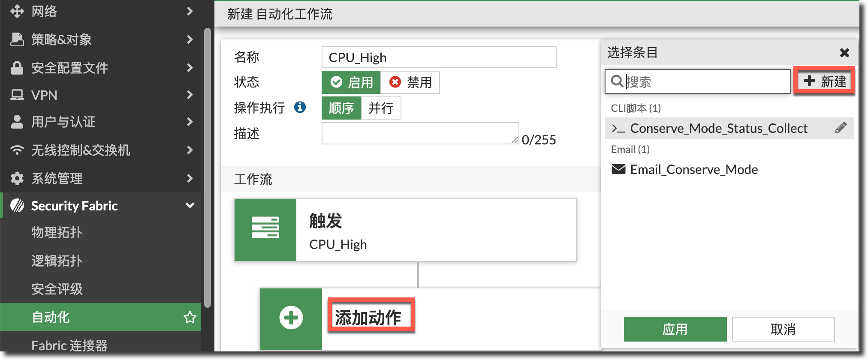Click the pencil edit icon for Conserve_Mode_Status_Collect
Viewport: 868px width, 360px height.
[841, 128]
